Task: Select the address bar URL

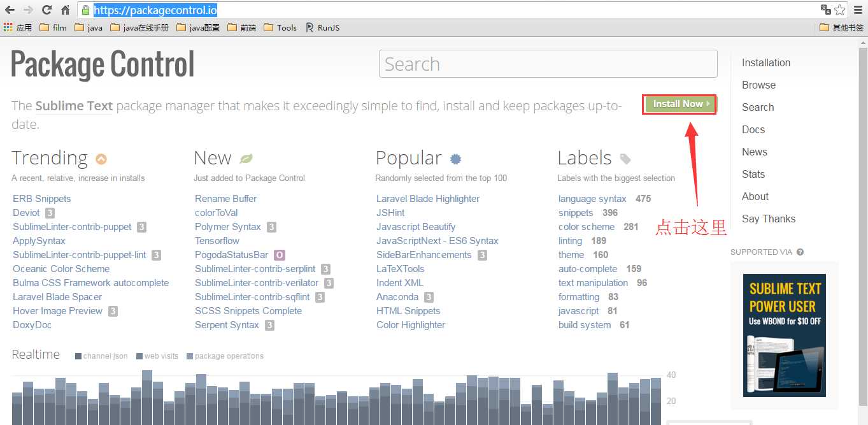Action: coord(155,10)
